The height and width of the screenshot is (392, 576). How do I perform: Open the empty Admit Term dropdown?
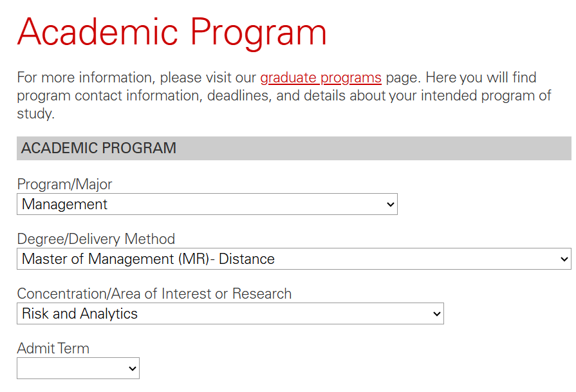[x=78, y=369]
